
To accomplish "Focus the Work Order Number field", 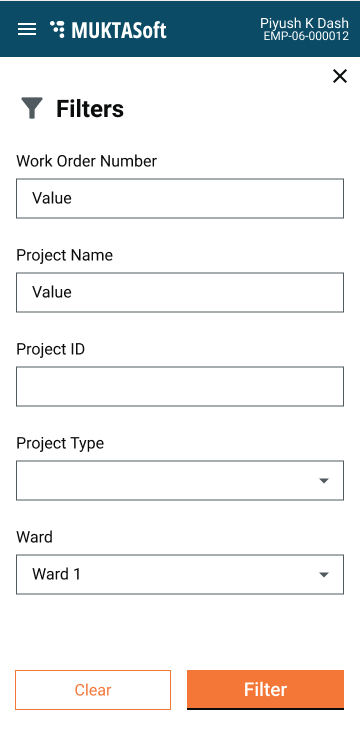I will pyautogui.click(x=180, y=198).
